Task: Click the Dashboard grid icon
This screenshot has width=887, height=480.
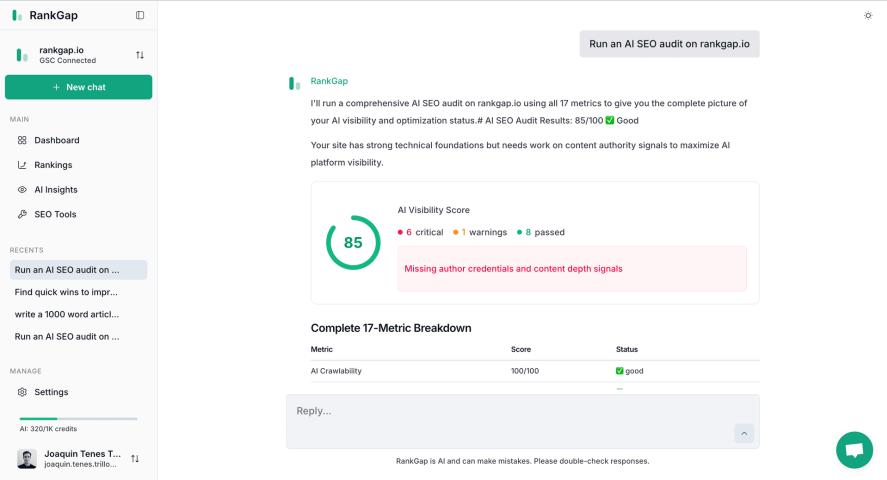Action: click(x=22, y=140)
